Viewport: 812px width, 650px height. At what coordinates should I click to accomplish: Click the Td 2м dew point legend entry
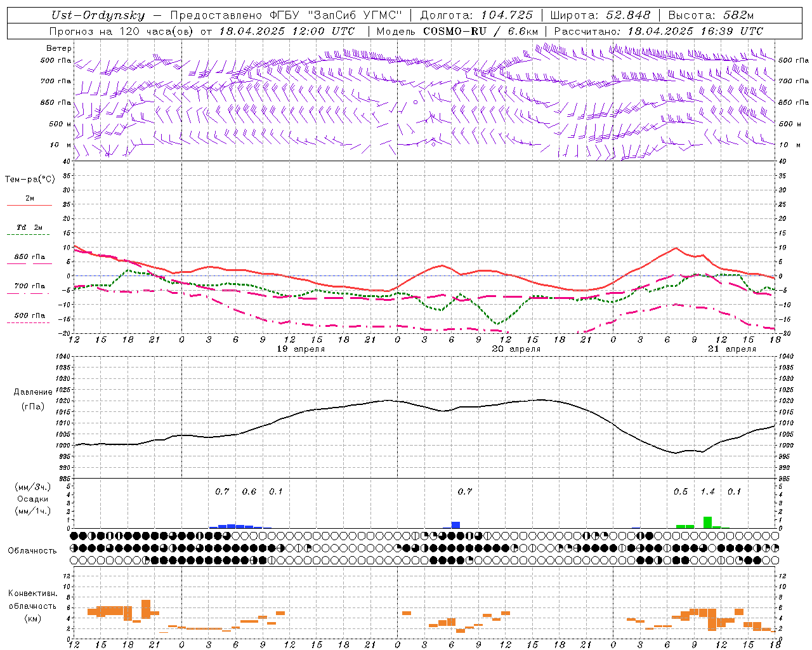pos(29,227)
